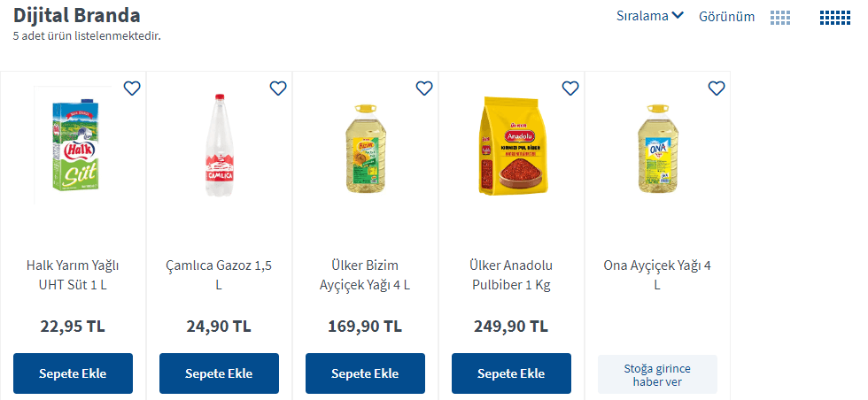Screen dimensions: 868x400
Task: Toggle favorite heart for Ülker Anadolu Pulbiber
Action: tap(570, 88)
